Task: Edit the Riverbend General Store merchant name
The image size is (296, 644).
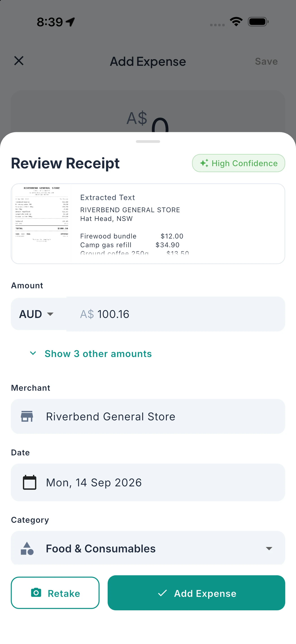Action: 148,416
